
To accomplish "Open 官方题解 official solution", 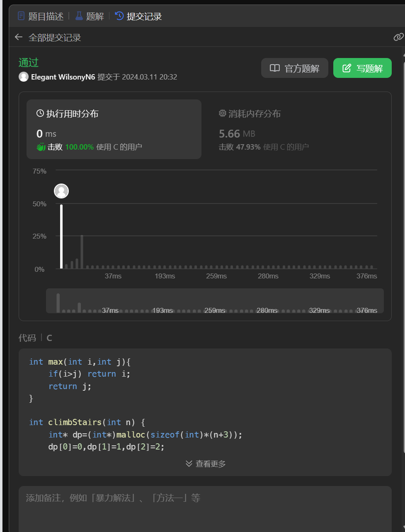I will [295, 68].
